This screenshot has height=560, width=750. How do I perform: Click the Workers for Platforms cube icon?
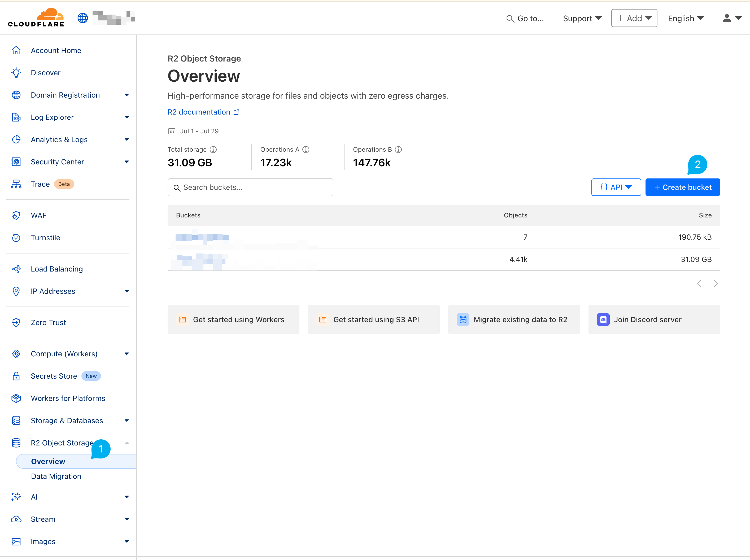[x=16, y=398]
